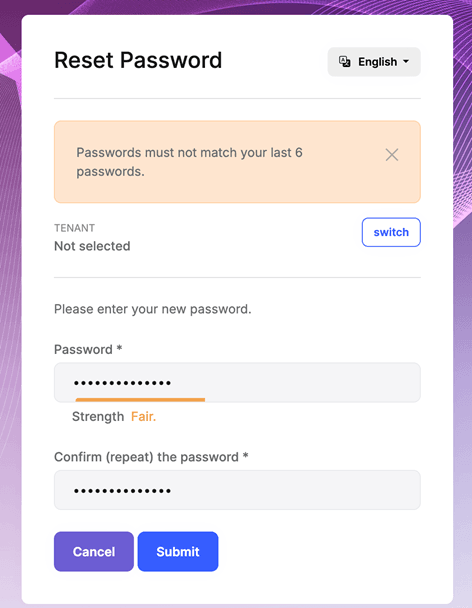472x608 pixels.
Task: Open the English language dropdown
Action: tap(374, 62)
